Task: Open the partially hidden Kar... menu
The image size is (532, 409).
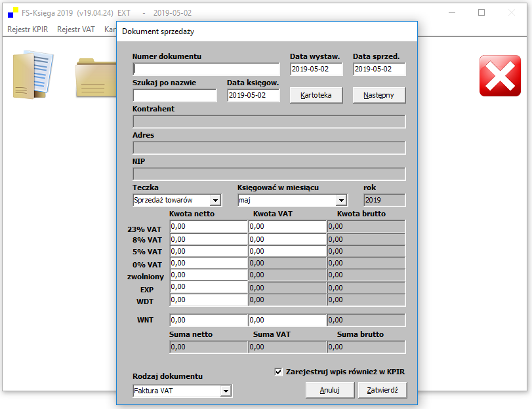Action: 110,29
